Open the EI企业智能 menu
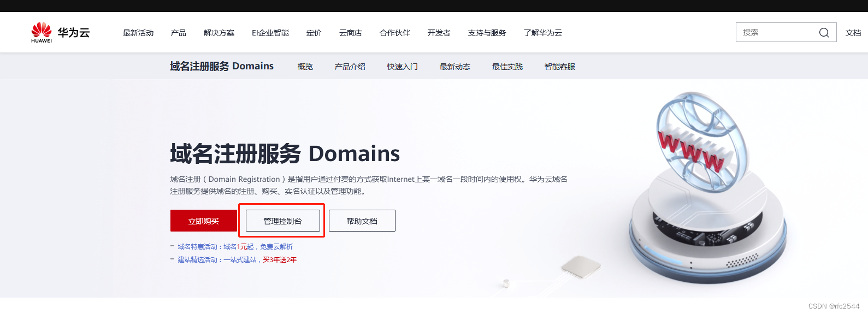The width and height of the screenshot is (868, 314). [270, 33]
